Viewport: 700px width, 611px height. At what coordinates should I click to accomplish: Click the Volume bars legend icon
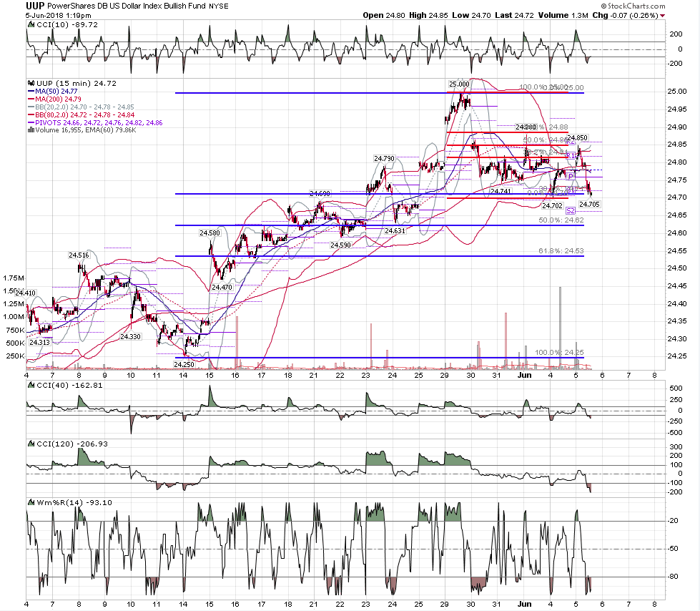[x=31, y=130]
